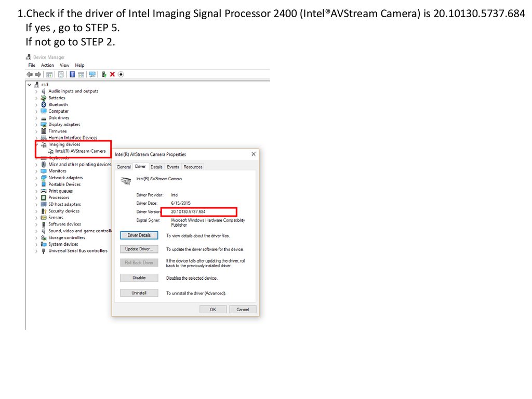The height and width of the screenshot is (399, 532).
Task: Click the camera icon in the Properties dialog
Action: (126, 181)
